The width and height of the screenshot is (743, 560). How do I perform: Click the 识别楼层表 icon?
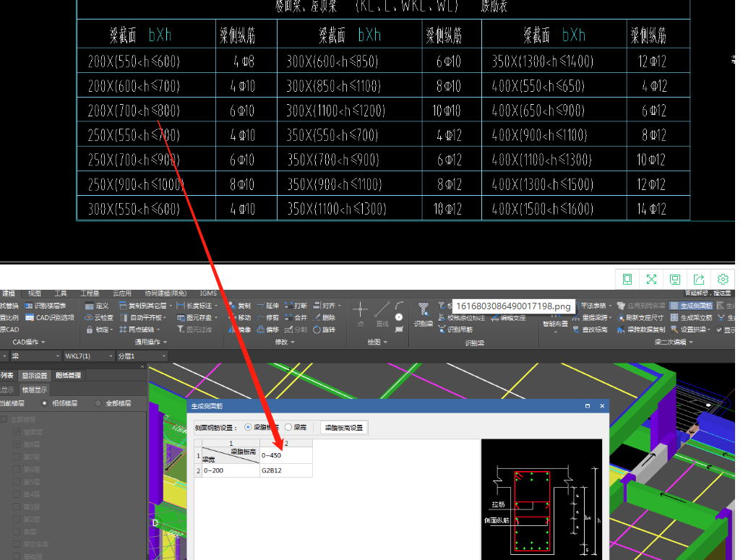30,306
